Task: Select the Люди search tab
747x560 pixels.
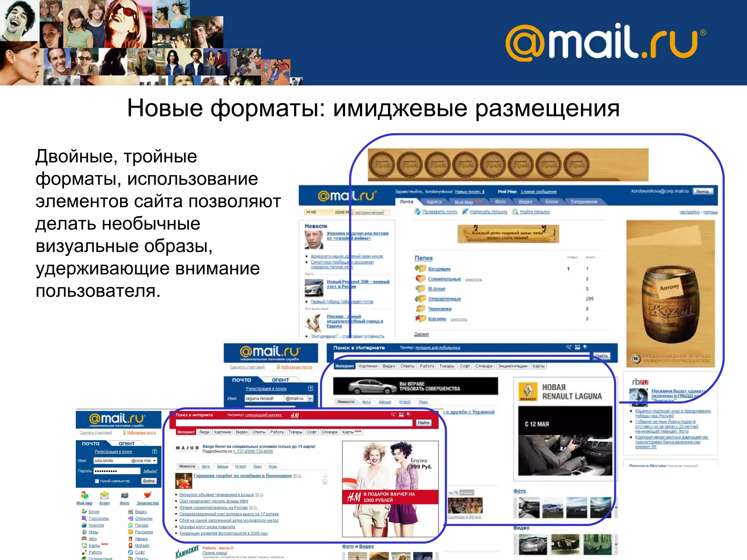Action: point(204,432)
